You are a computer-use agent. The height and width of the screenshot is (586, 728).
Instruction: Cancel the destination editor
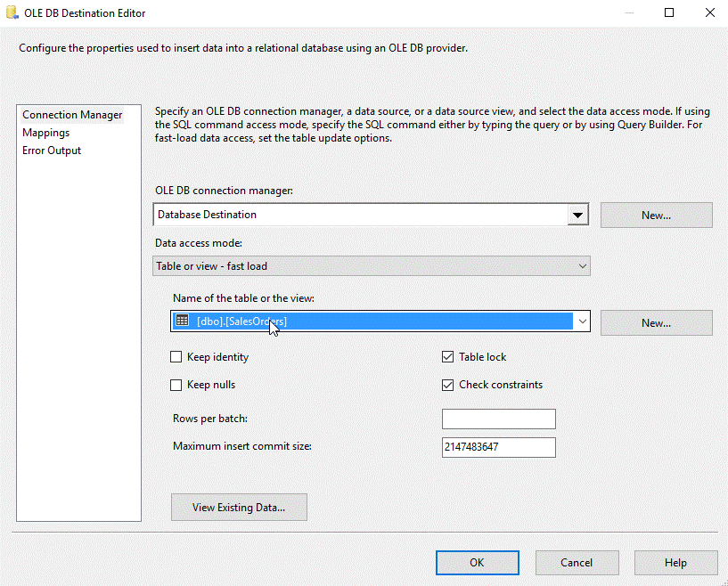pos(577,562)
